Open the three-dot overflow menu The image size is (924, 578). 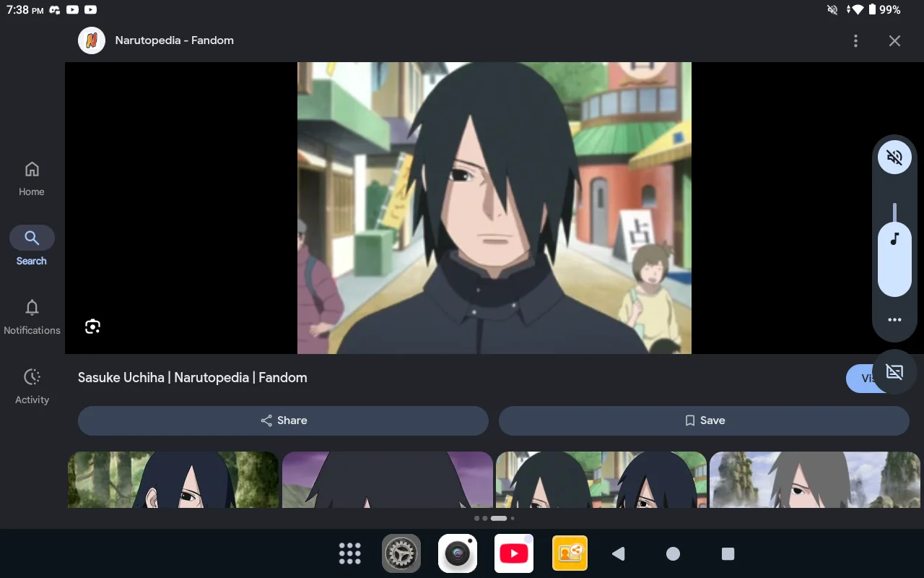tap(855, 41)
